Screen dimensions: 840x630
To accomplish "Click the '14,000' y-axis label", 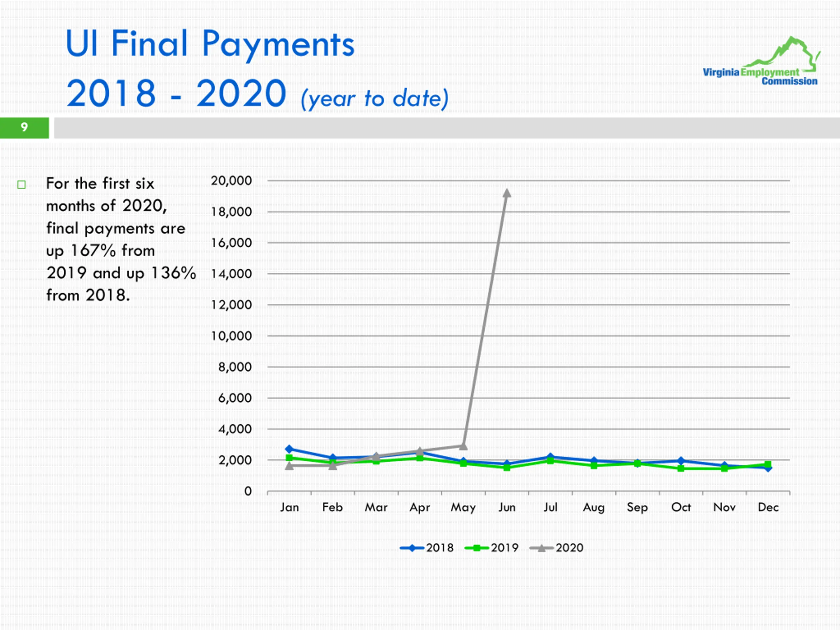I will [231, 274].
